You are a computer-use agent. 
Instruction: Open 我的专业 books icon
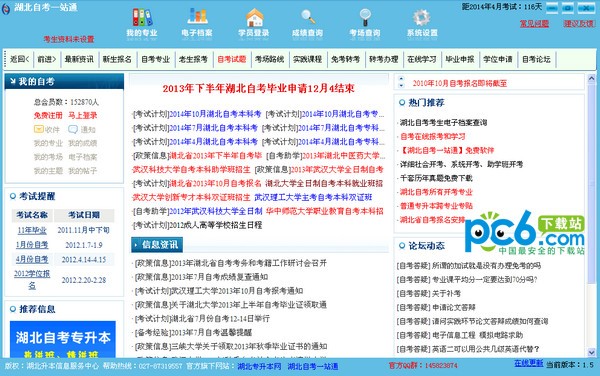tap(142, 17)
